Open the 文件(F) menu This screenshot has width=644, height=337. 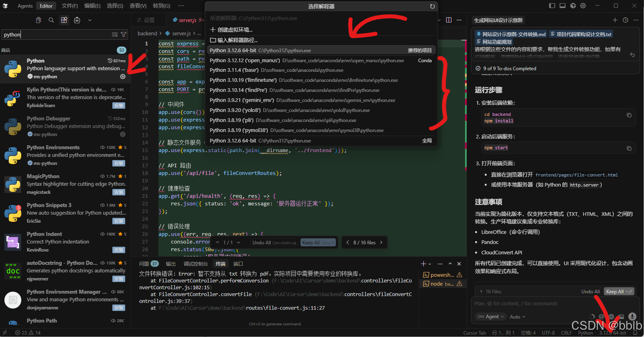point(70,6)
